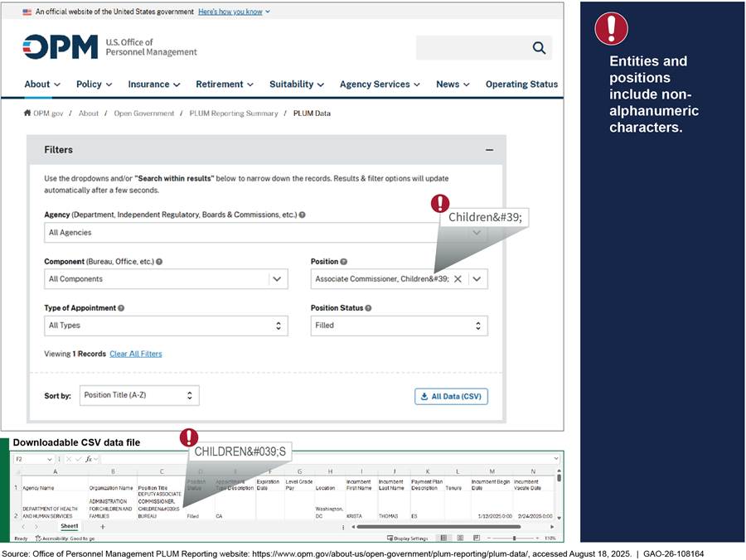
Task: Click the Filled Position Status stepper control
Action: tap(479, 326)
